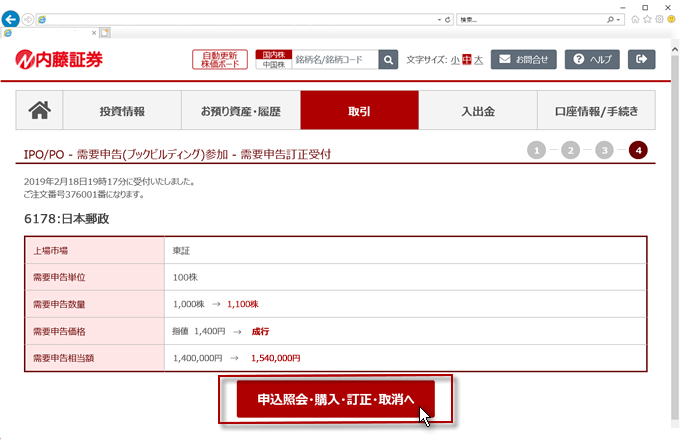Screen dimensions: 680x448
Task: Maximize the browser window
Action: (x=645, y=7)
